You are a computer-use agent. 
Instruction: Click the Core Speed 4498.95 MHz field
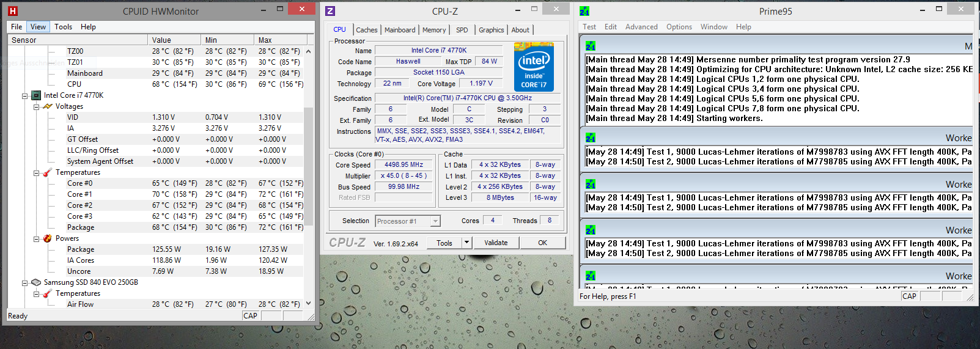403,165
